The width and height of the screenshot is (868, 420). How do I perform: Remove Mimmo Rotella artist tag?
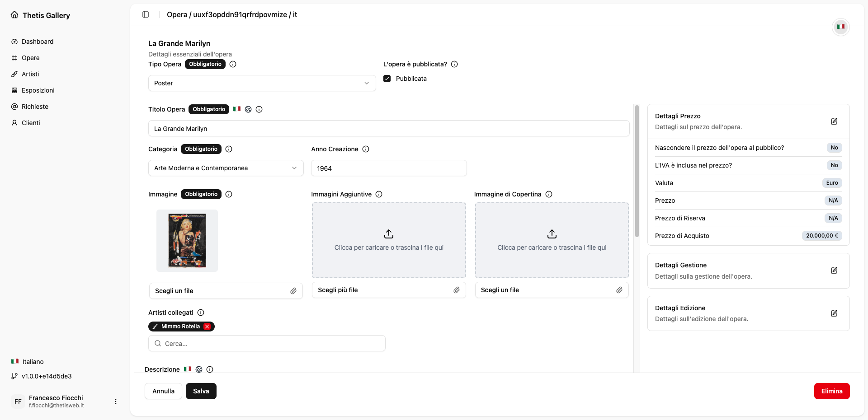pos(207,327)
